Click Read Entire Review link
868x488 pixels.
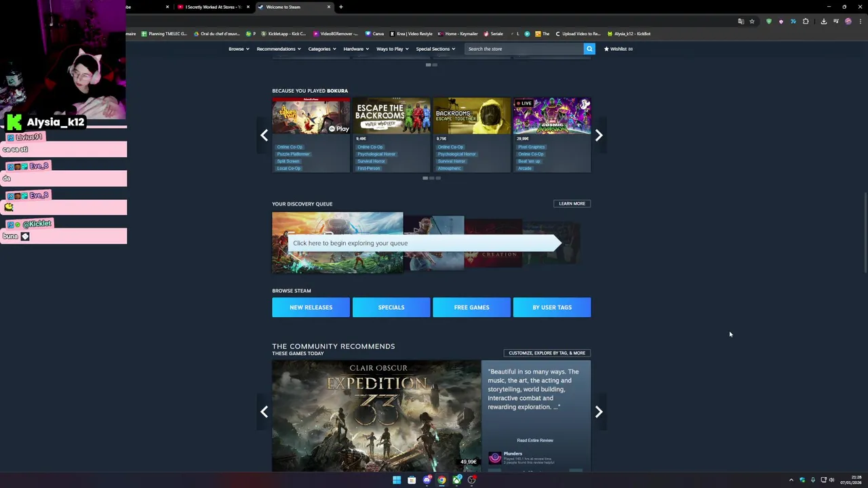tap(535, 440)
